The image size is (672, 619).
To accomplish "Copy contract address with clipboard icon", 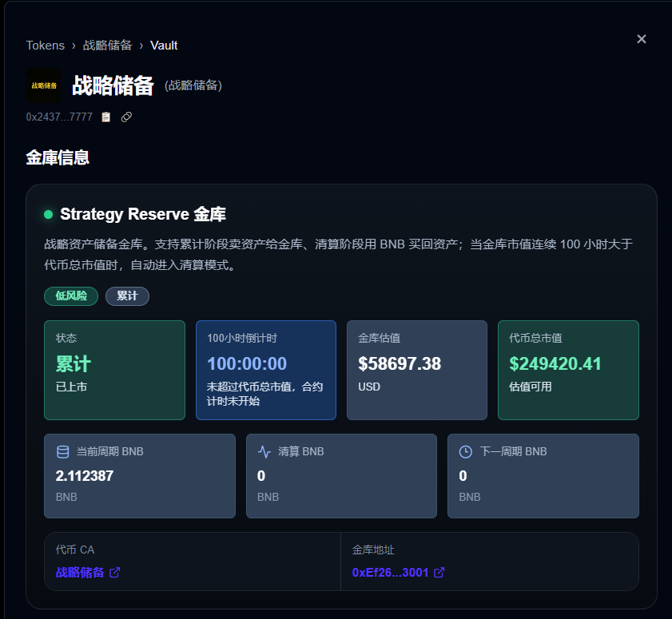I will [x=105, y=117].
